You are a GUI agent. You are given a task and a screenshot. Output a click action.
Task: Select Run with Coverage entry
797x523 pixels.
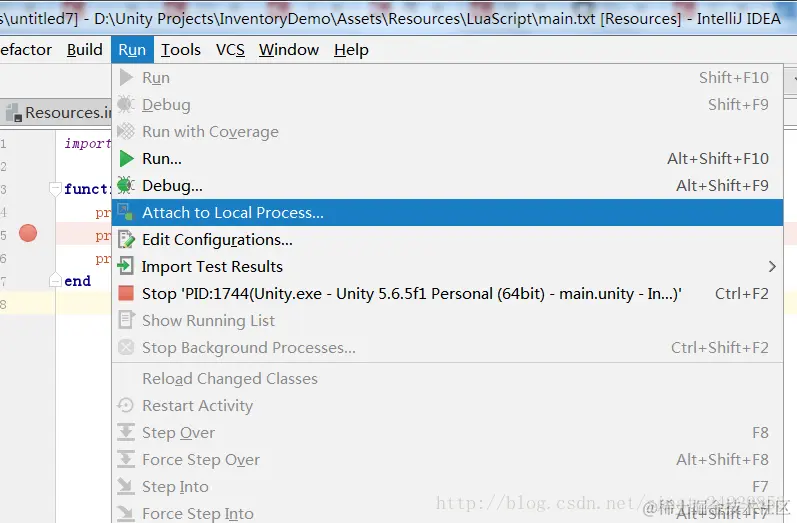[x=447, y=131]
